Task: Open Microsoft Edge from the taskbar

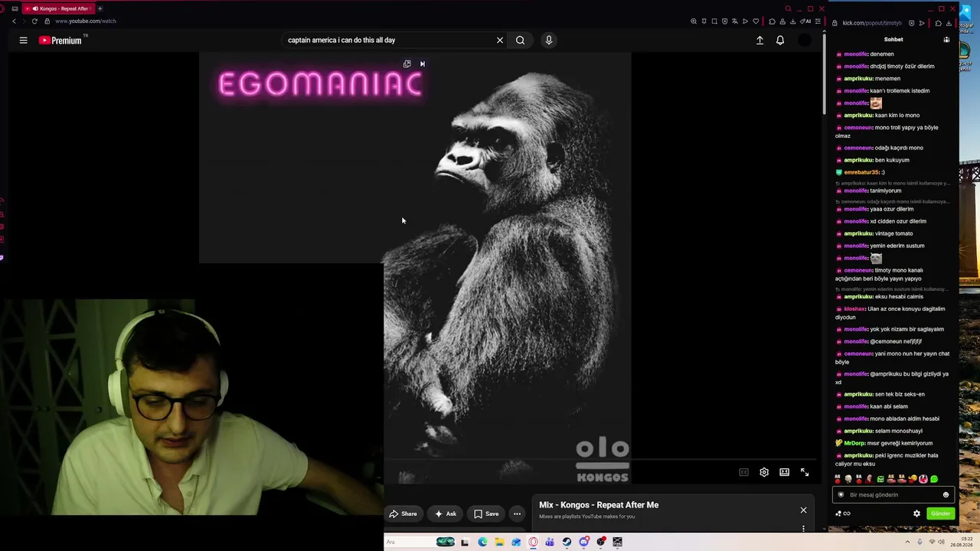Action: tap(482, 542)
